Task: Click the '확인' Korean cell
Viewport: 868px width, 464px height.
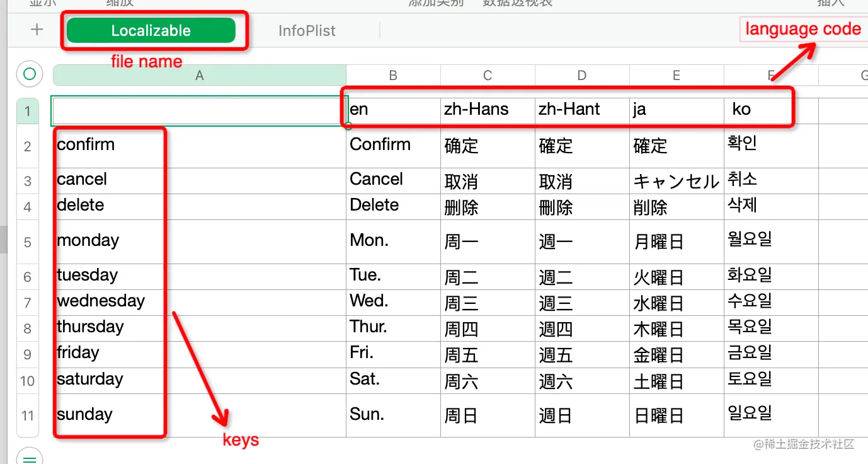Action: pyautogui.click(x=771, y=146)
